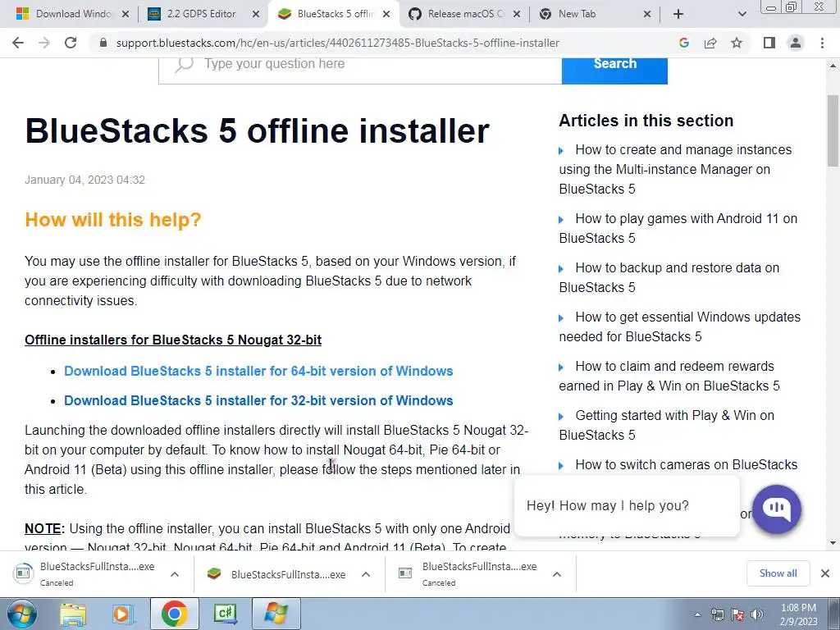This screenshot has width=840, height=630.
Task: Open 'How to backup and restore data' article
Action: [x=669, y=277]
